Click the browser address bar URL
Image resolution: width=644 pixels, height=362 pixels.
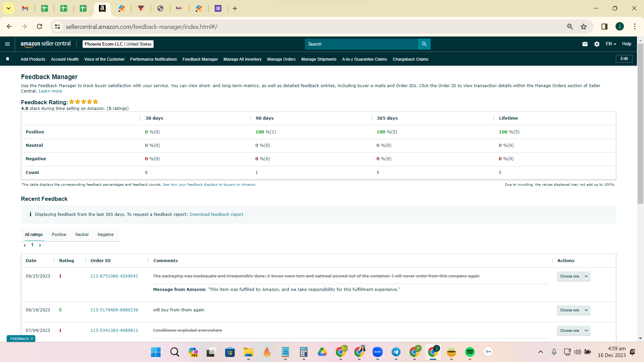(142, 27)
